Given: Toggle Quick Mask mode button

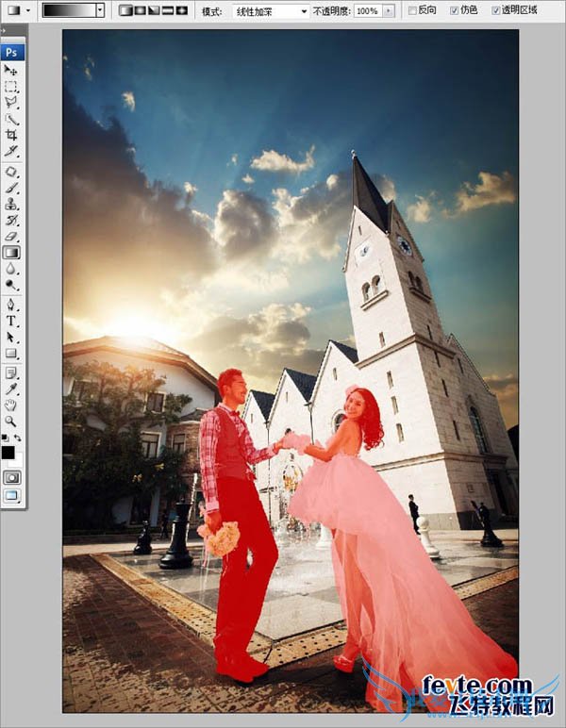Looking at the screenshot, I should [12, 478].
